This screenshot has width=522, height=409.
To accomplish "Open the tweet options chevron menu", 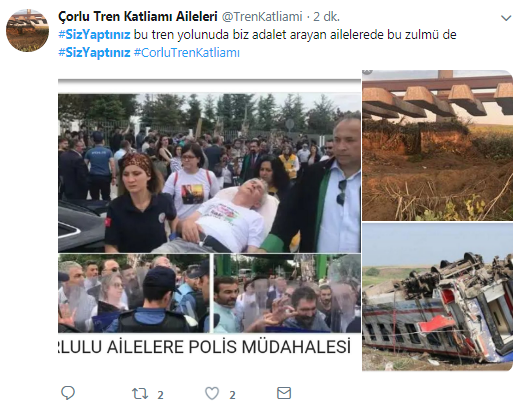I will pyautogui.click(x=506, y=18).
